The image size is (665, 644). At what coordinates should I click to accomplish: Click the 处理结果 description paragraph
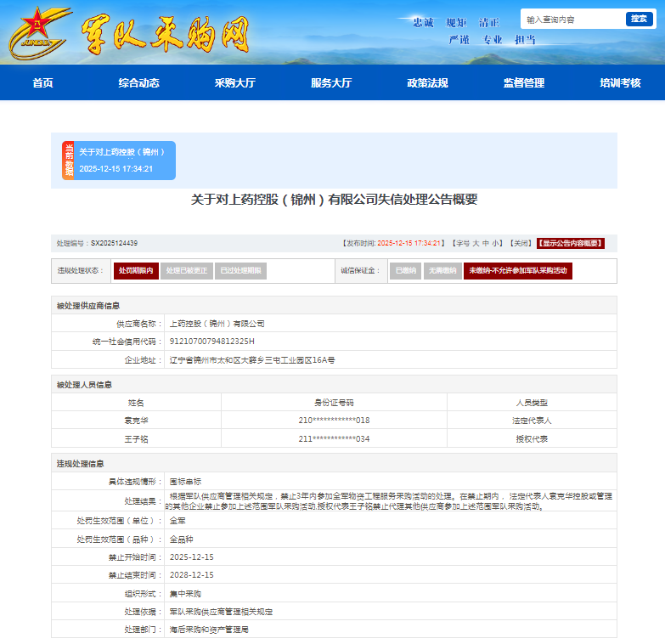pos(388,501)
